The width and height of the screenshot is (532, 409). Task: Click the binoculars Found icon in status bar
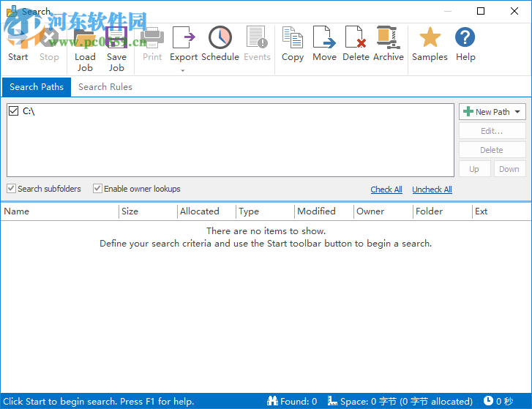[x=272, y=401]
